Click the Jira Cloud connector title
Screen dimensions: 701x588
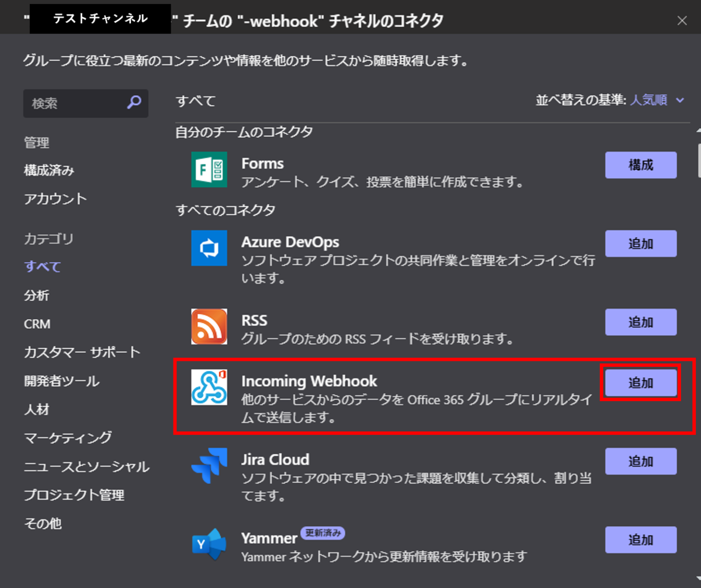(276, 460)
